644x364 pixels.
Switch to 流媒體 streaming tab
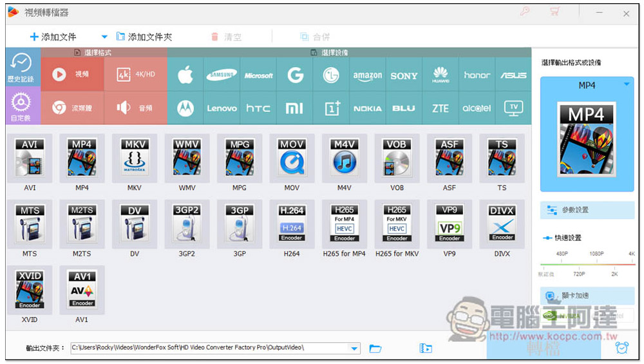click(x=72, y=108)
